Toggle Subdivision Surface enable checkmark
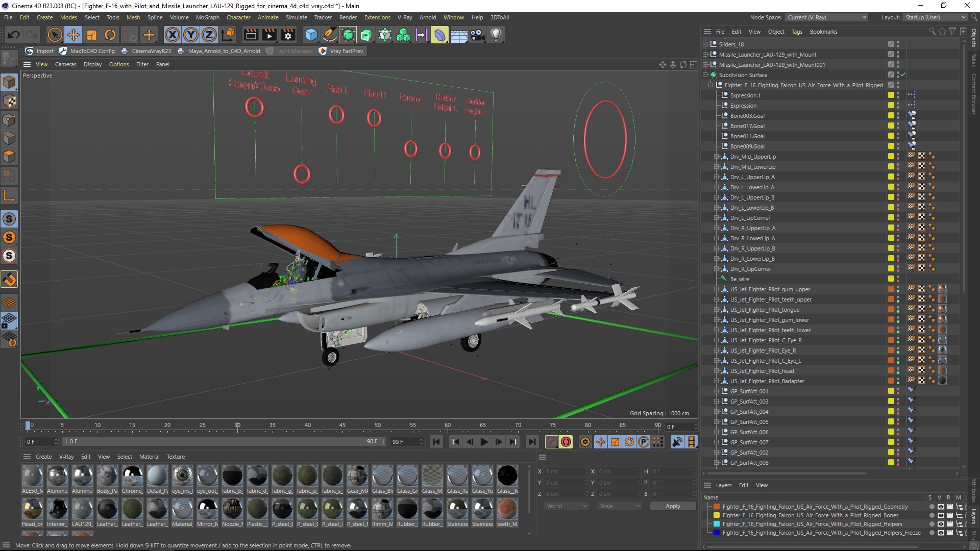The width and height of the screenshot is (980, 551). click(903, 75)
